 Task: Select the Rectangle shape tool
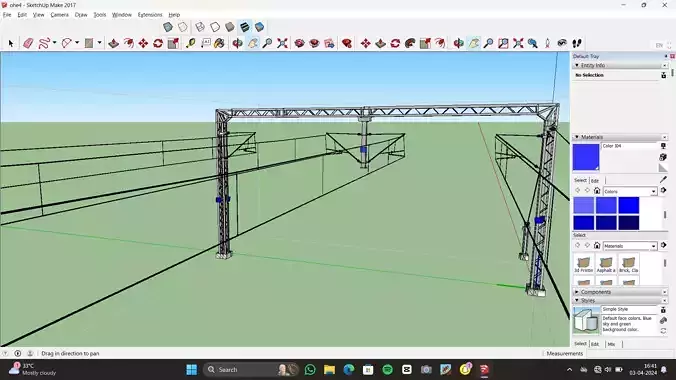coord(89,43)
